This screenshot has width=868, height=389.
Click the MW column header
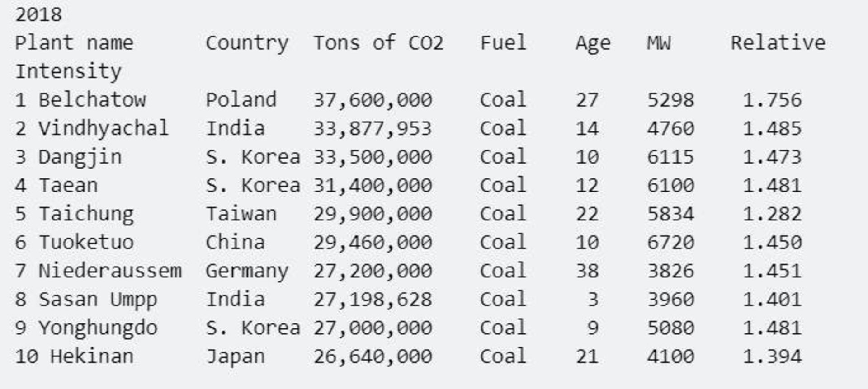click(659, 43)
